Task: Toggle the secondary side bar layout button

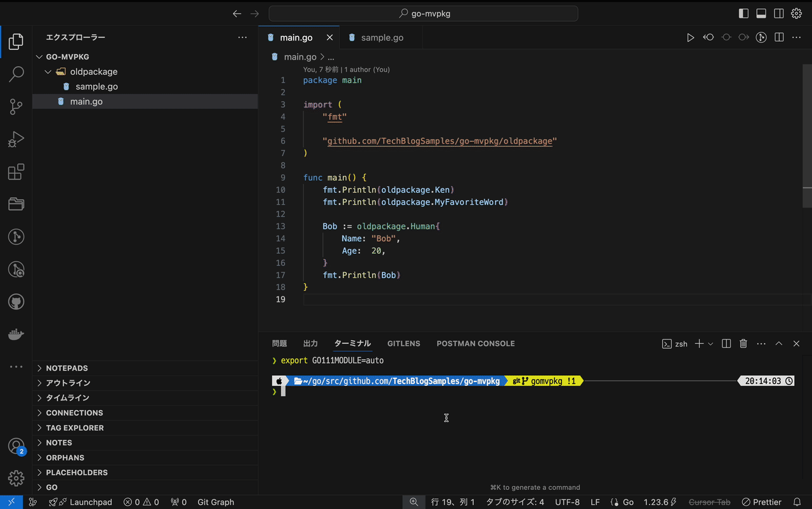Action: point(779,13)
